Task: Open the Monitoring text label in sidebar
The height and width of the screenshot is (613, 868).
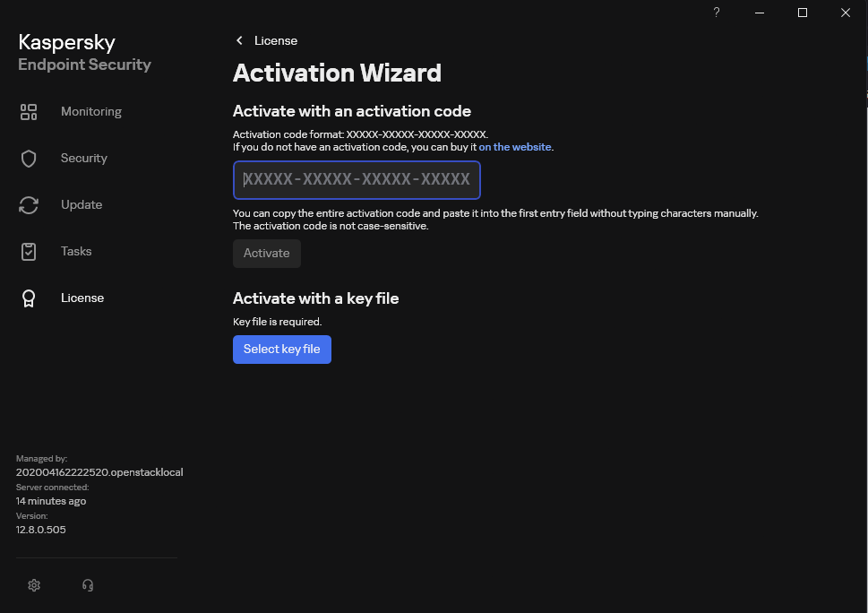Action: tap(91, 111)
